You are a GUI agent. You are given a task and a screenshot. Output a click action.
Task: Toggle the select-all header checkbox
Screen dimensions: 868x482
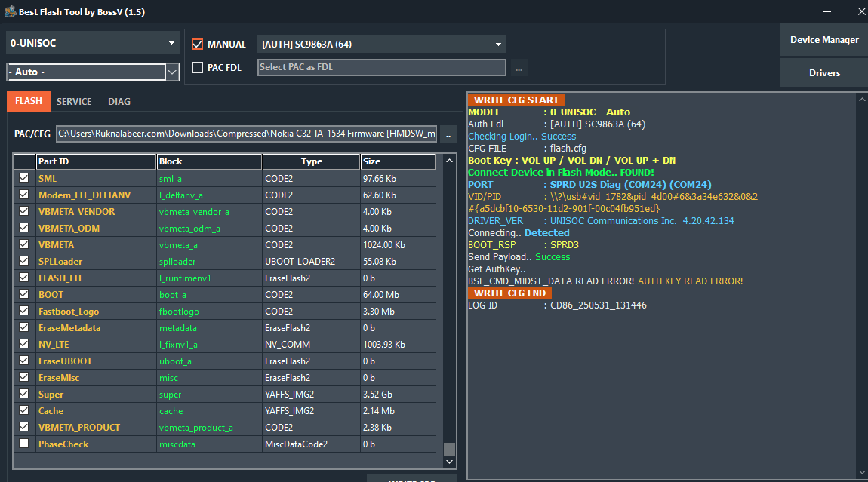(24, 161)
